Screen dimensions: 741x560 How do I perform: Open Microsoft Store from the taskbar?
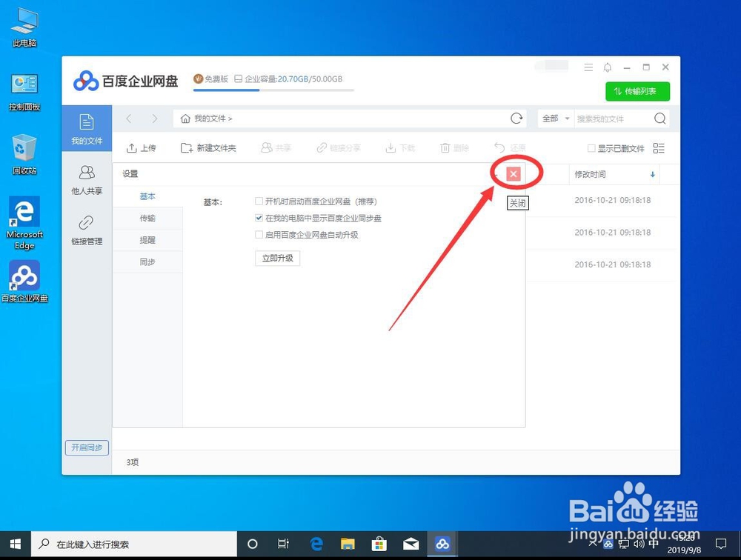click(379, 544)
